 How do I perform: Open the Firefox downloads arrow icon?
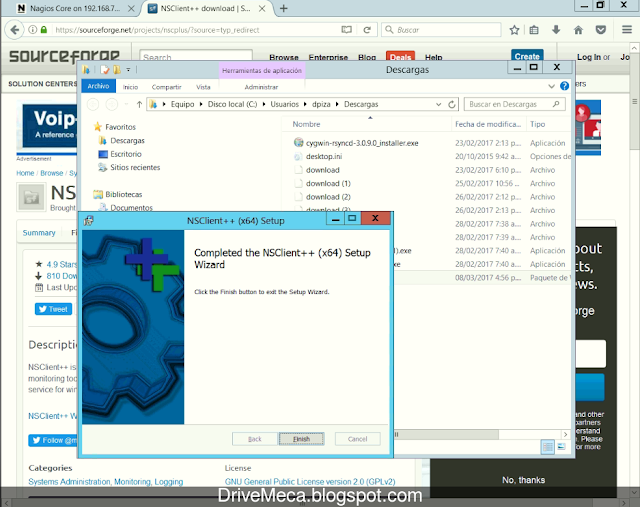(x=556, y=30)
